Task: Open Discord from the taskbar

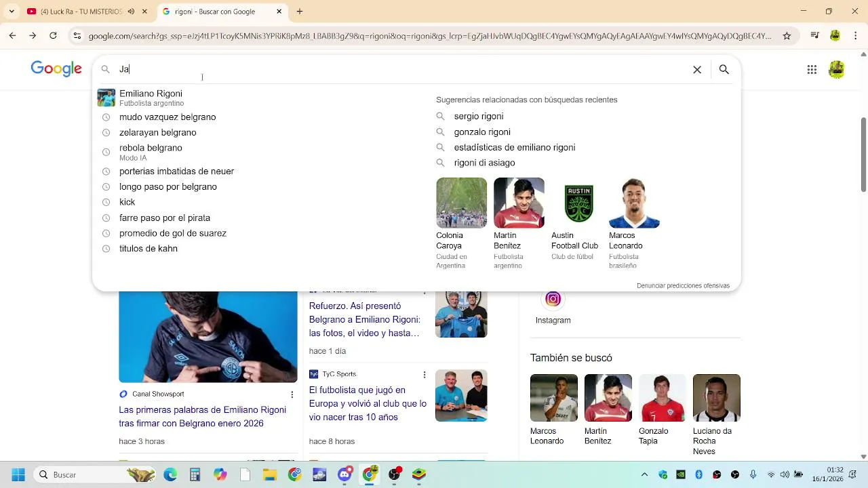Action: [x=344, y=474]
